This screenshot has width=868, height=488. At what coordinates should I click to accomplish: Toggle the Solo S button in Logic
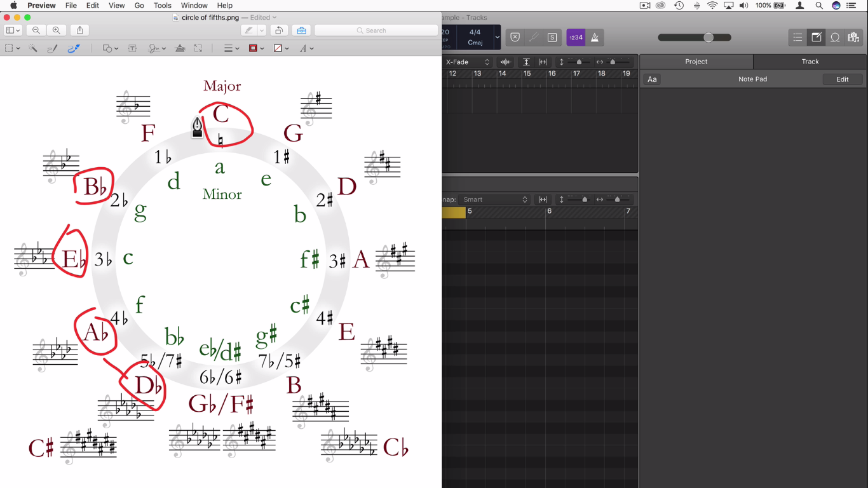tap(552, 37)
